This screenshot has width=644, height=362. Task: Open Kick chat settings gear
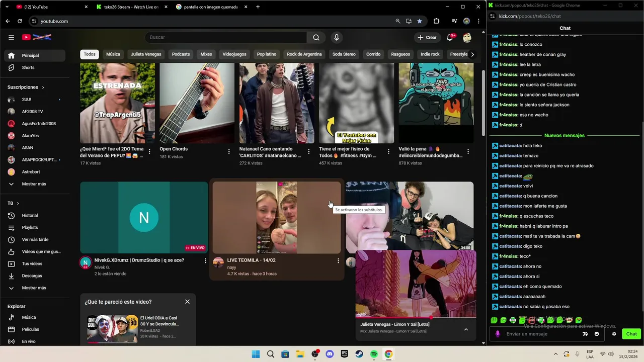(614, 334)
